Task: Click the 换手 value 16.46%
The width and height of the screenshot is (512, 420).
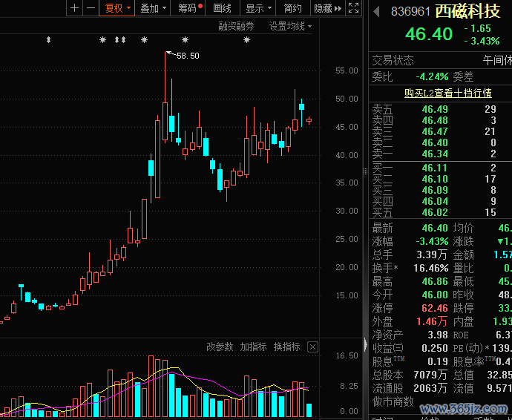Action: [430, 268]
